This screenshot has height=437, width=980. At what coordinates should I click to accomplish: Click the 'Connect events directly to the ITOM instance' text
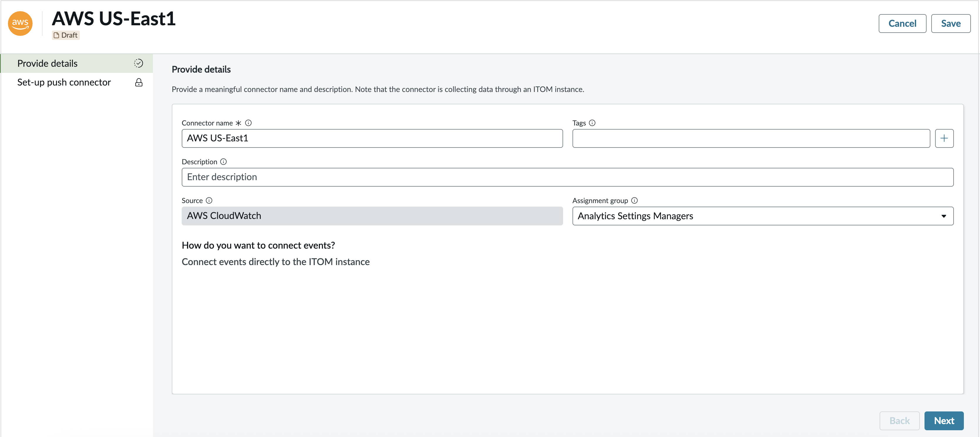275,262
